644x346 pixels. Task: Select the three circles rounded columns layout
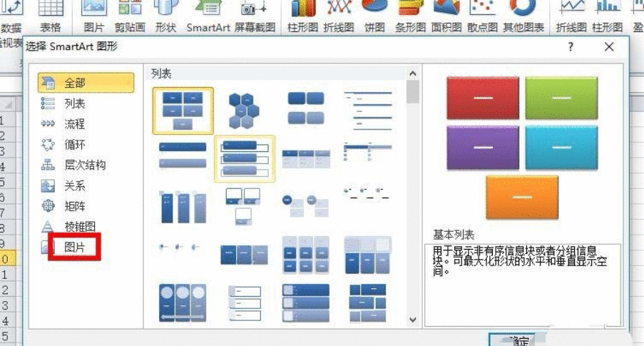coord(183,302)
